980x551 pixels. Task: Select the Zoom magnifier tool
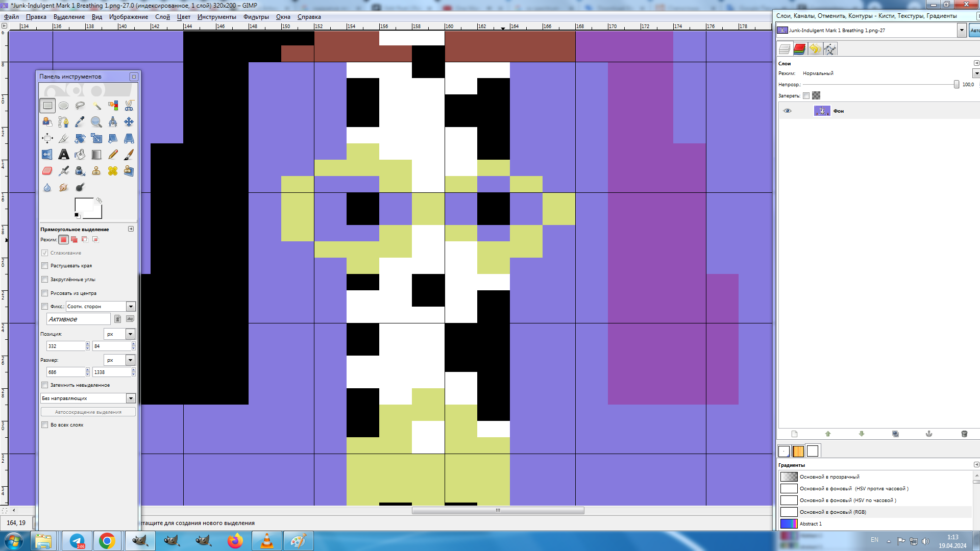[x=96, y=122]
